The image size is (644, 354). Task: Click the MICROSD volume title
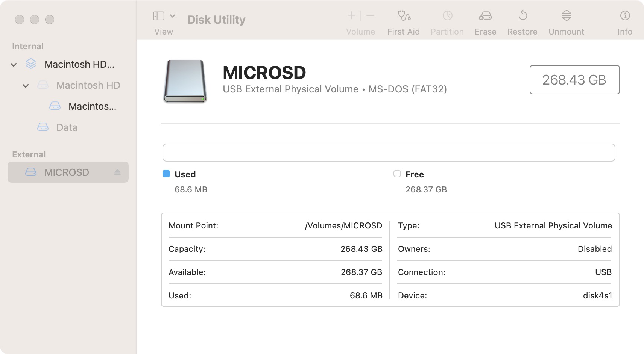[264, 73]
